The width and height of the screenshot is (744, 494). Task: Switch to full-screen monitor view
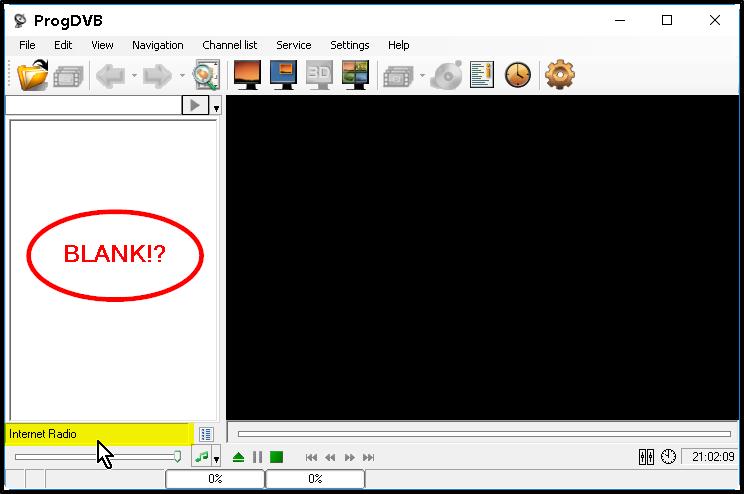click(247, 75)
